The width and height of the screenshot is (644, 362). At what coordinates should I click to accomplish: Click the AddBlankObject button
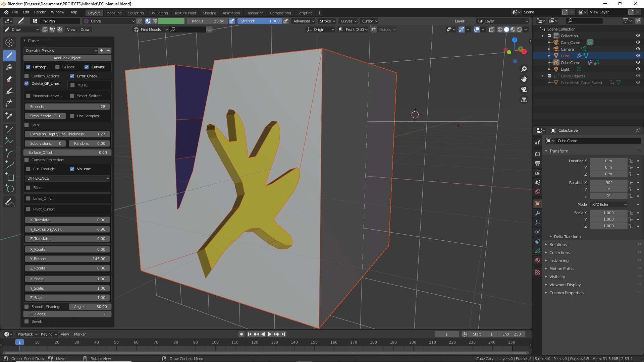(x=67, y=58)
